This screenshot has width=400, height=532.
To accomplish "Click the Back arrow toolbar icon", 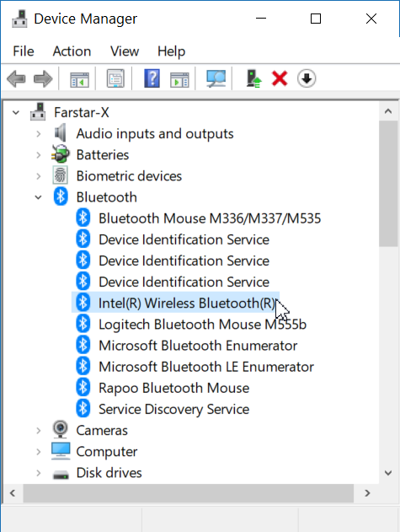I will [x=16, y=78].
